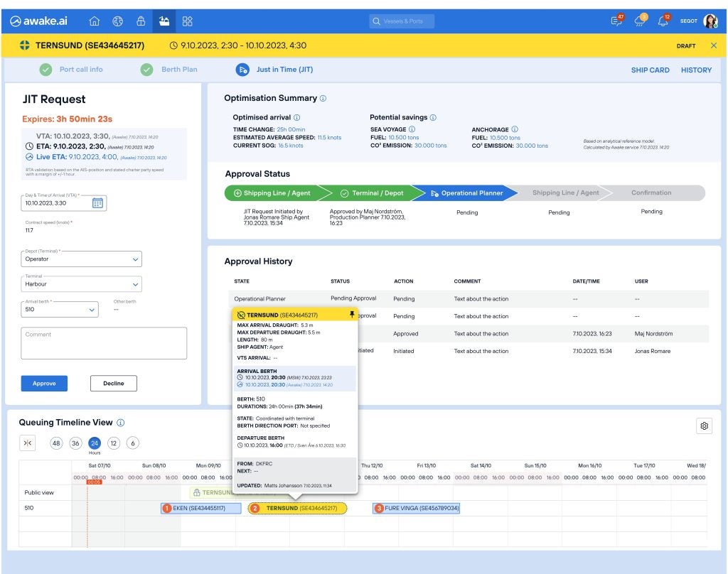Open the home dashboard icon

coord(94,21)
